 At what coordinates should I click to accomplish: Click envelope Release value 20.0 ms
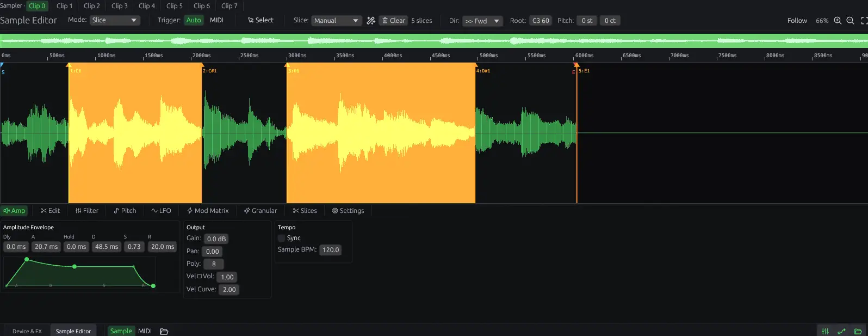(x=163, y=247)
